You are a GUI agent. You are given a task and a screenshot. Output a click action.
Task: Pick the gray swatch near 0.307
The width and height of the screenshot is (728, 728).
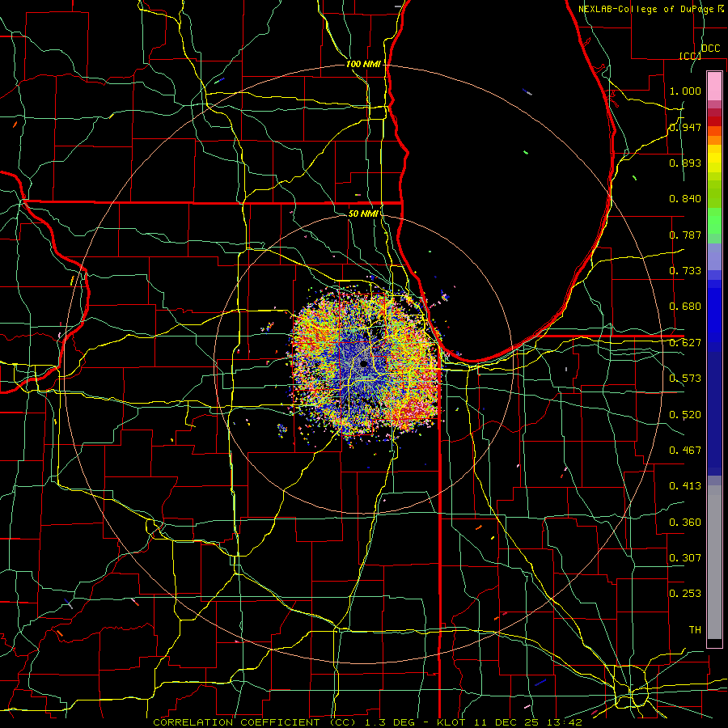[714, 566]
